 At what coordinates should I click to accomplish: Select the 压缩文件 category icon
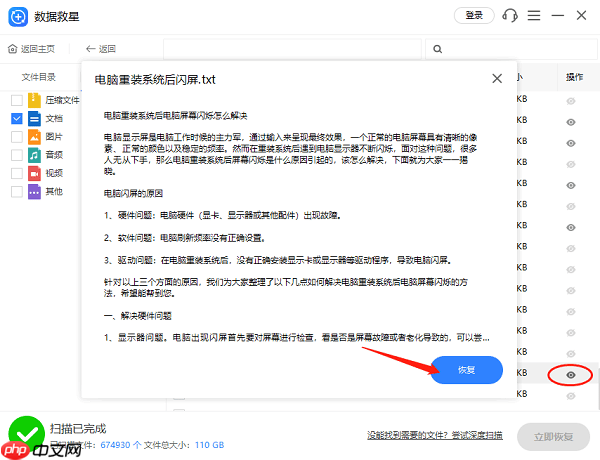[34, 100]
